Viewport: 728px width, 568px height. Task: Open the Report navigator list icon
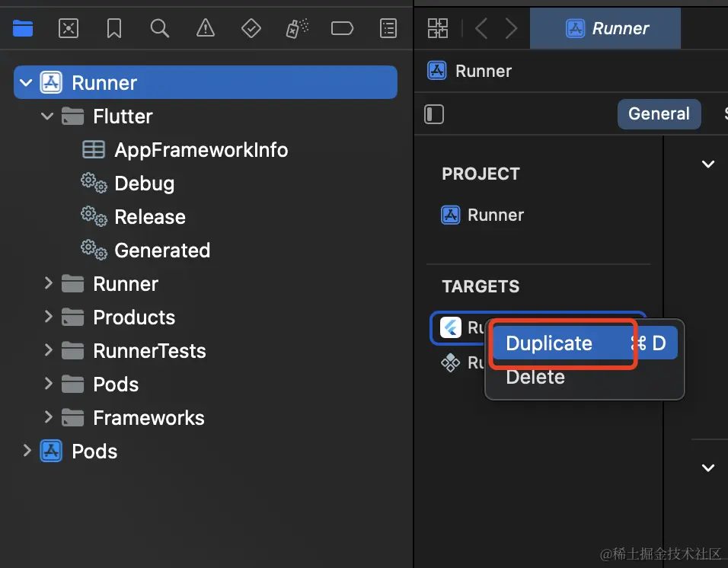(388, 28)
